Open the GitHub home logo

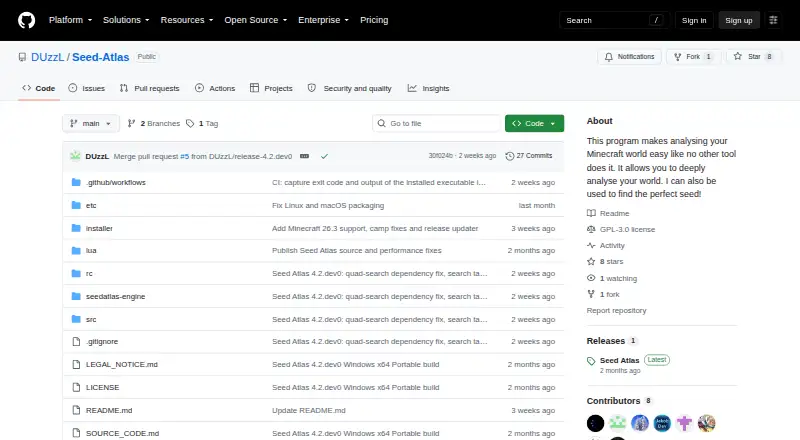(x=27, y=20)
